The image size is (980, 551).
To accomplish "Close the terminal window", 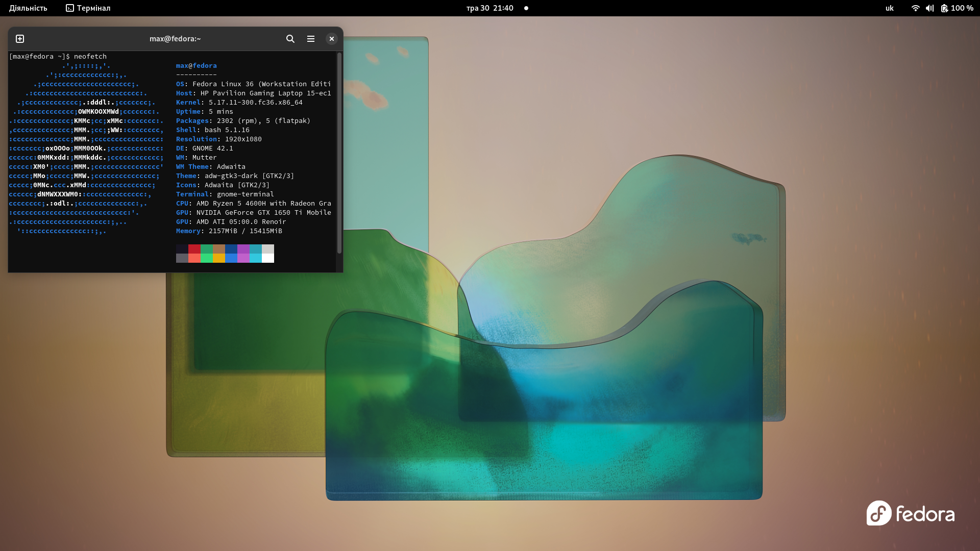I will (x=331, y=39).
